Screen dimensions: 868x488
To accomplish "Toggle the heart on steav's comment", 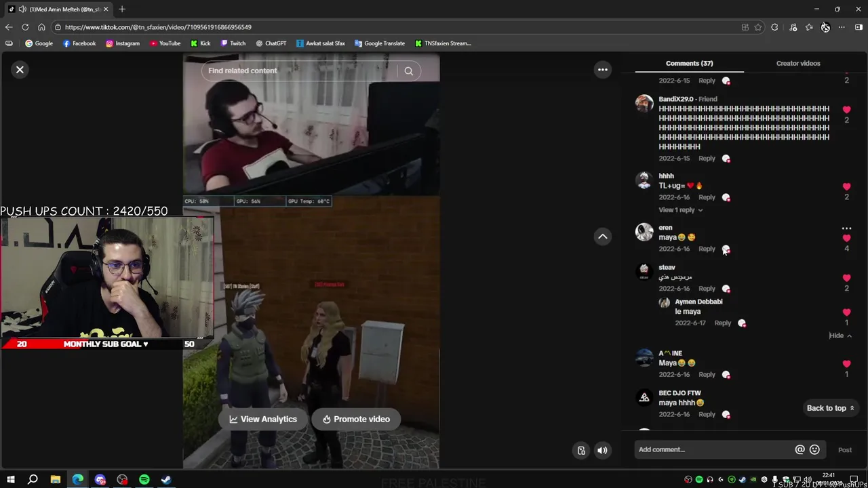I will 846,278.
